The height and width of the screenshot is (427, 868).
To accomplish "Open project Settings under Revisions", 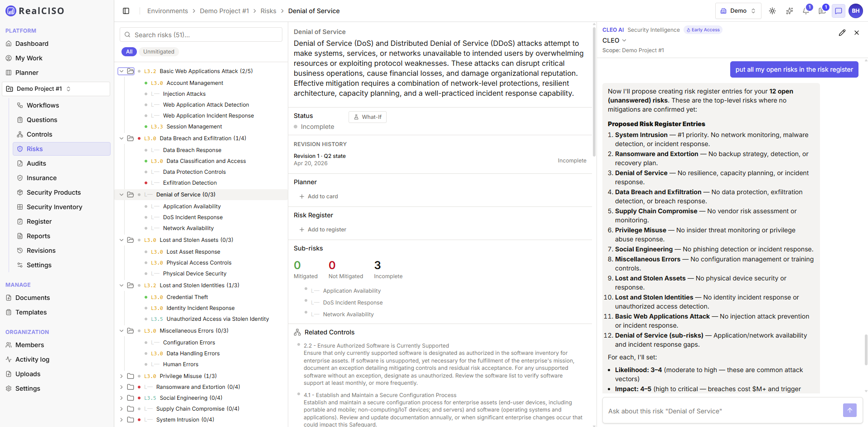I will click(39, 265).
